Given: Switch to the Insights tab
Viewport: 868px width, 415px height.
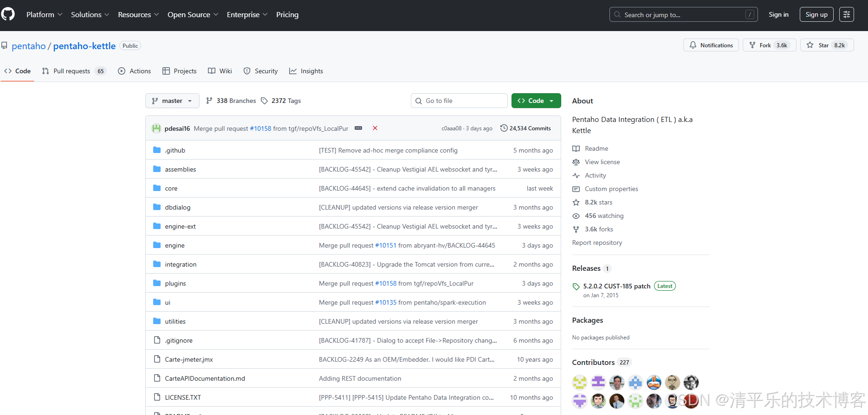Looking at the screenshot, I should [x=306, y=71].
